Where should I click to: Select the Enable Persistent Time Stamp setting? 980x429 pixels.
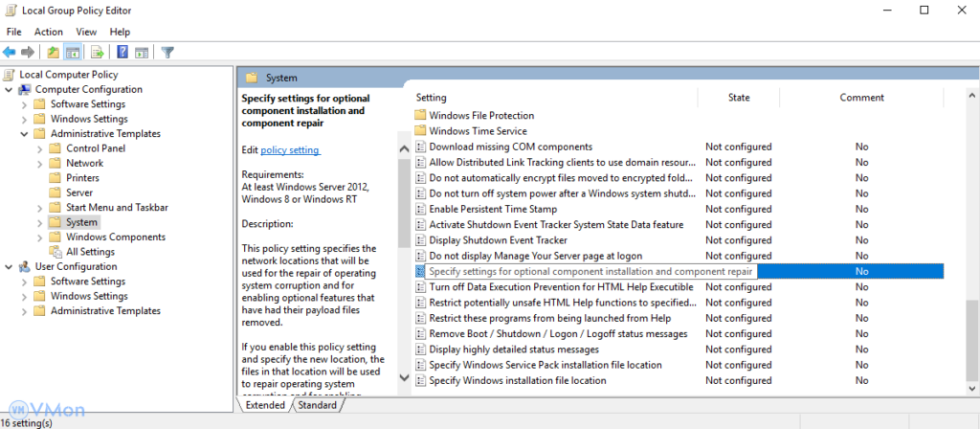click(492, 209)
